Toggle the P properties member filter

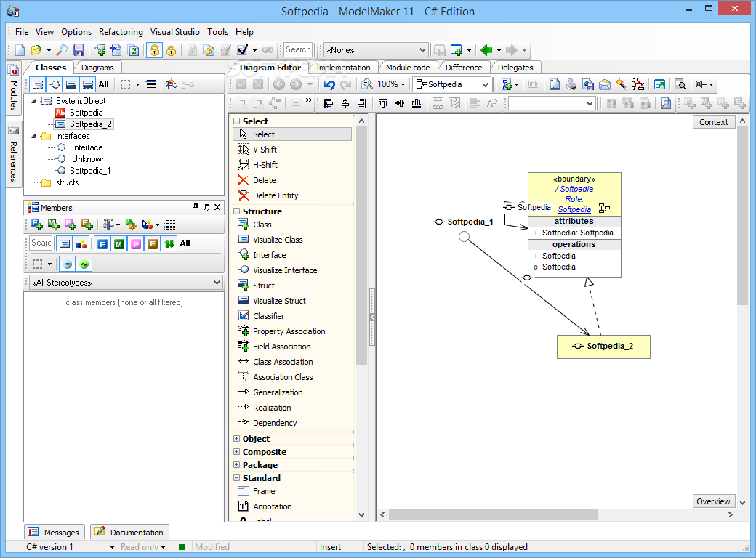pos(136,244)
